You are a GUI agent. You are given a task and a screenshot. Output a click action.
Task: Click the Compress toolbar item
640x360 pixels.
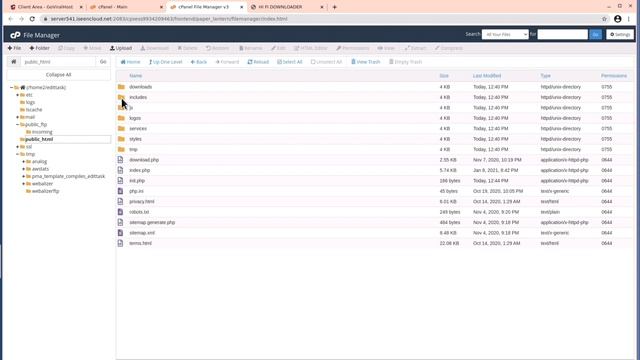449,48
